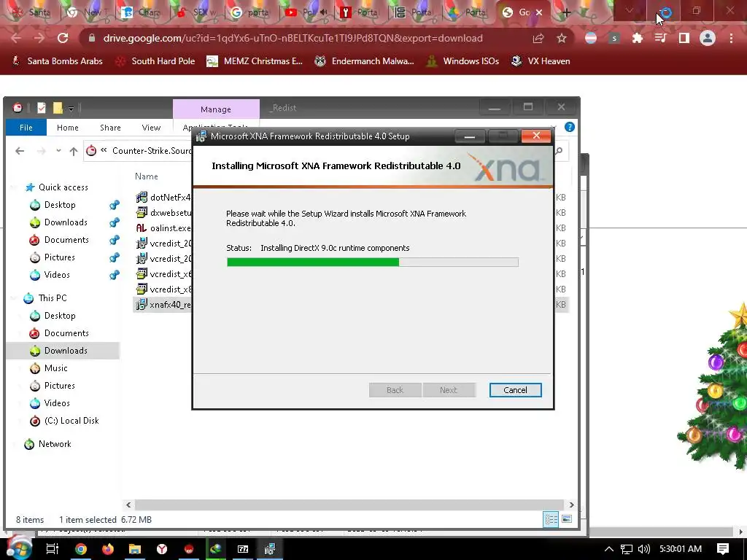Switch to the Santa tab

(x=31, y=12)
